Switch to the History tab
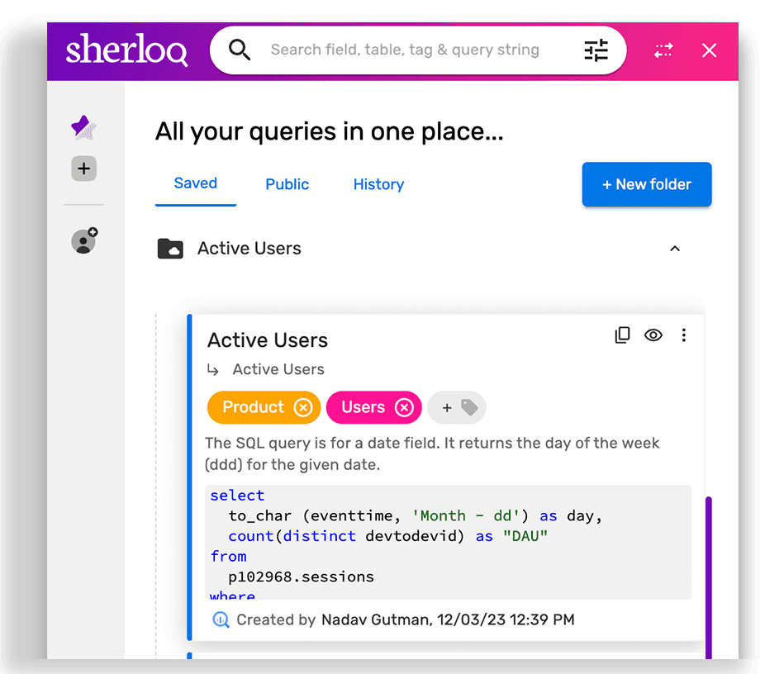784x674 pixels. [378, 184]
